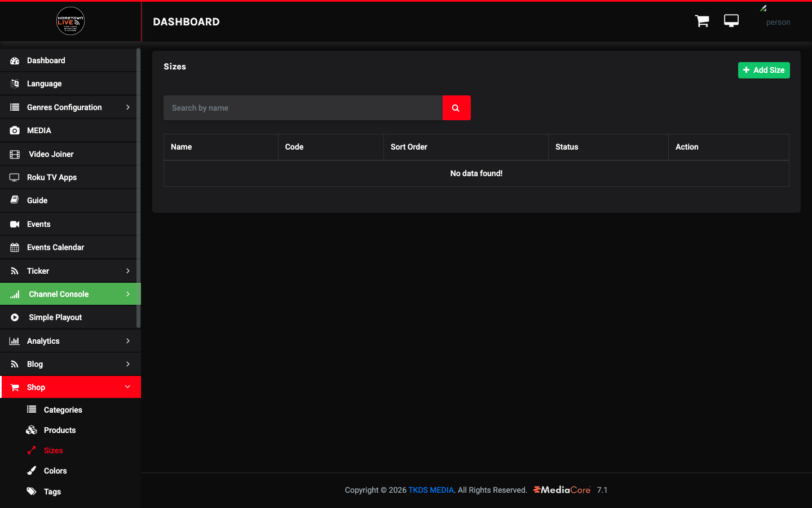Screen dimensions: 812x508
Task: Focus the Search by name field
Action: 303,108
